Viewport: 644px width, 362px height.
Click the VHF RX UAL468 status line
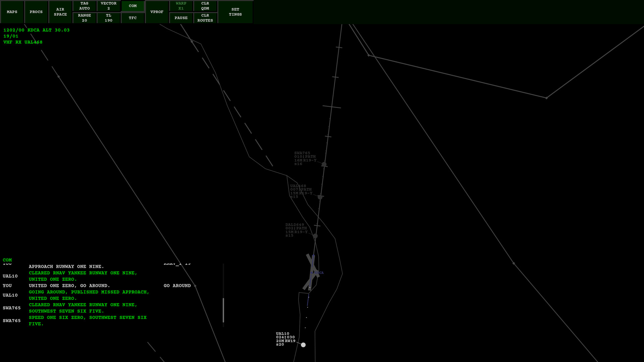(23, 42)
